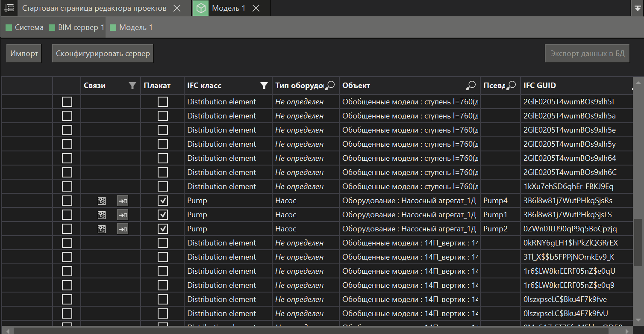
Task: Open the links diagram icon for Pump2
Action: [x=102, y=229]
